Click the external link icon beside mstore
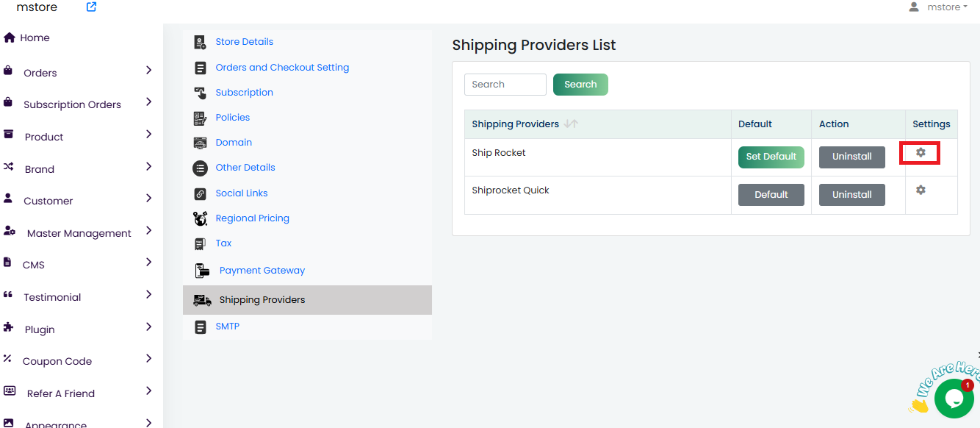Viewport: 980px width, 428px height. tap(91, 7)
